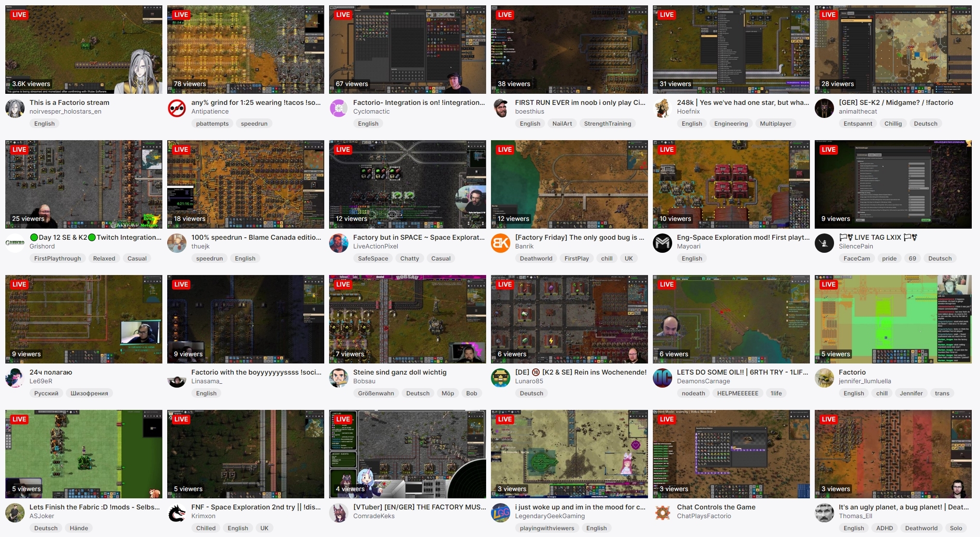Open noirvesper_holostars_en channel avatar
Image resolution: width=980 pixels, height=537 pixels.
(x=15, y=108)
